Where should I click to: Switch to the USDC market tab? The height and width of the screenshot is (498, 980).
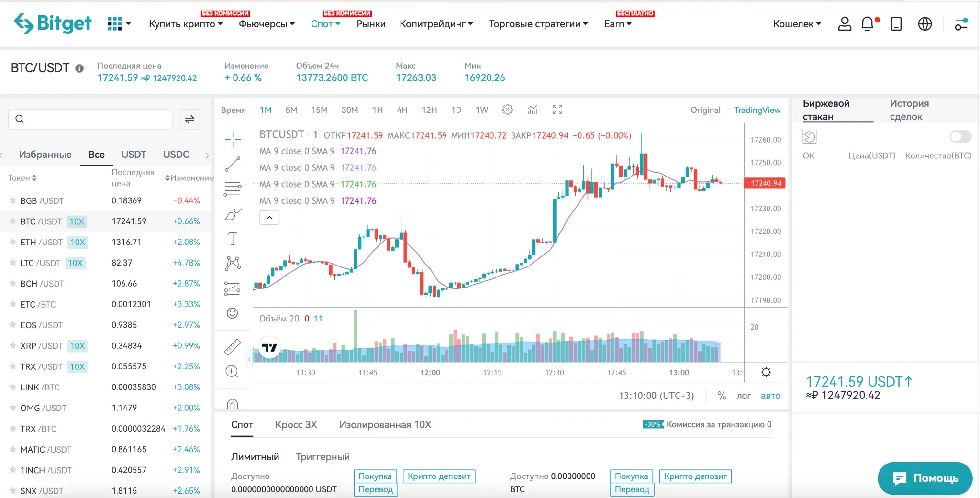click(176, 155)
